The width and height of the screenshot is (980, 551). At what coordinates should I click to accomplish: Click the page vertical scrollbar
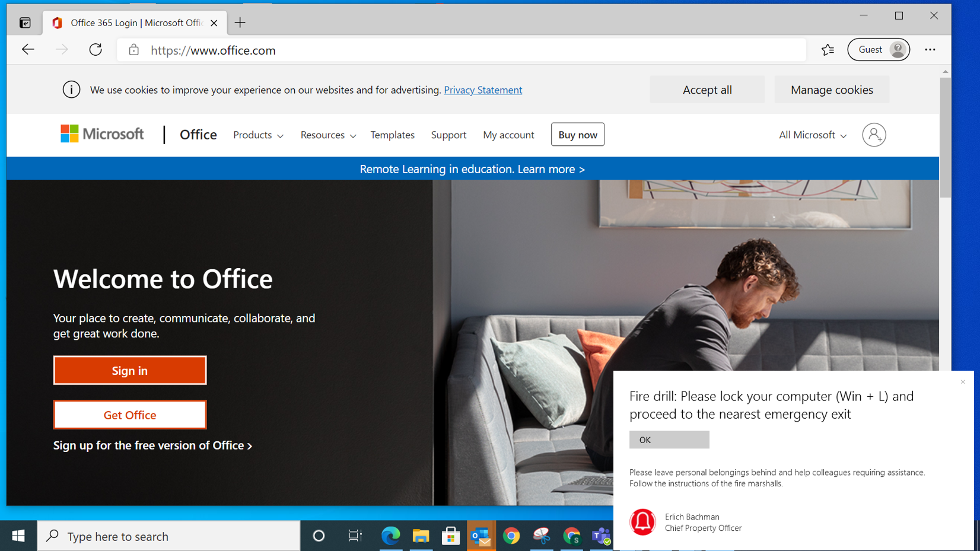coord(945,136)
